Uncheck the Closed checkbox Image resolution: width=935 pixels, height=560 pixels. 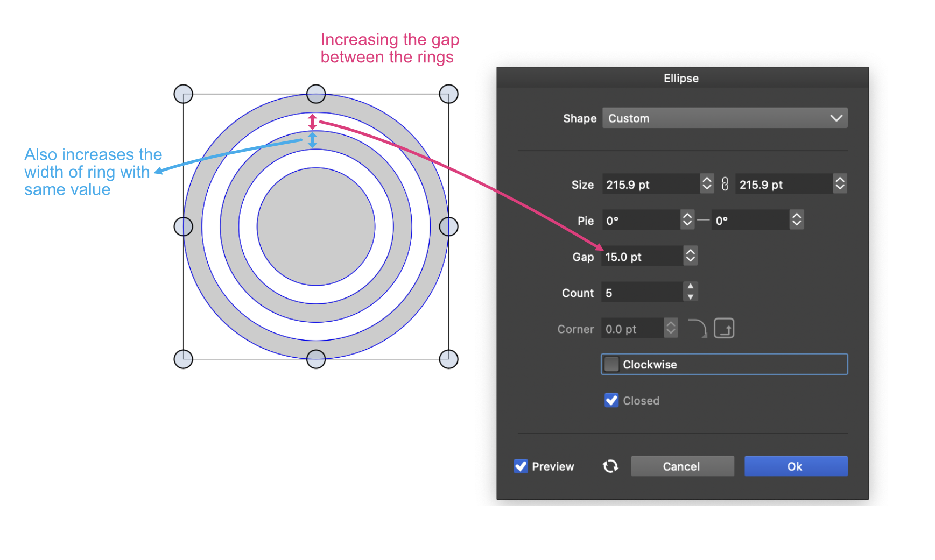pos(611,400)
